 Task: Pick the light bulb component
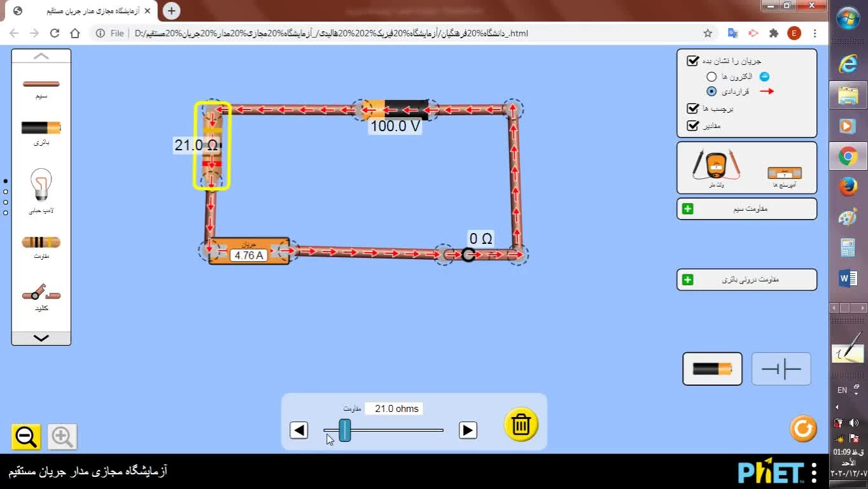41,185
